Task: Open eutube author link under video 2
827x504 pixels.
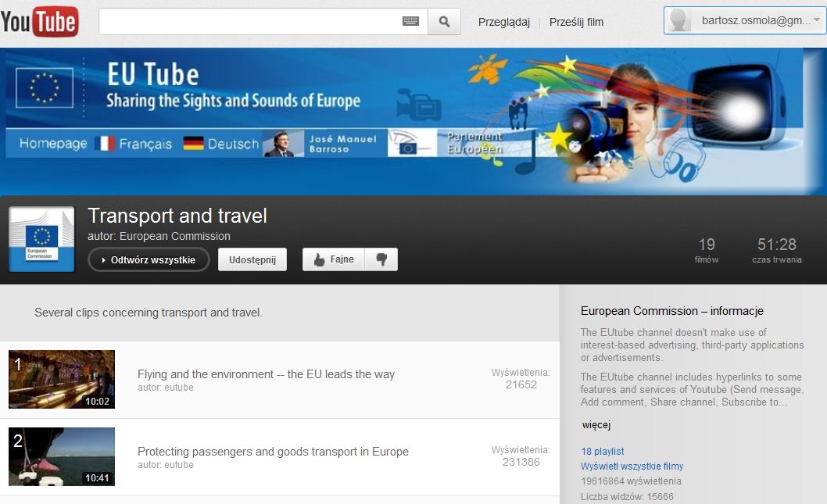Action: tap(179, 465)
